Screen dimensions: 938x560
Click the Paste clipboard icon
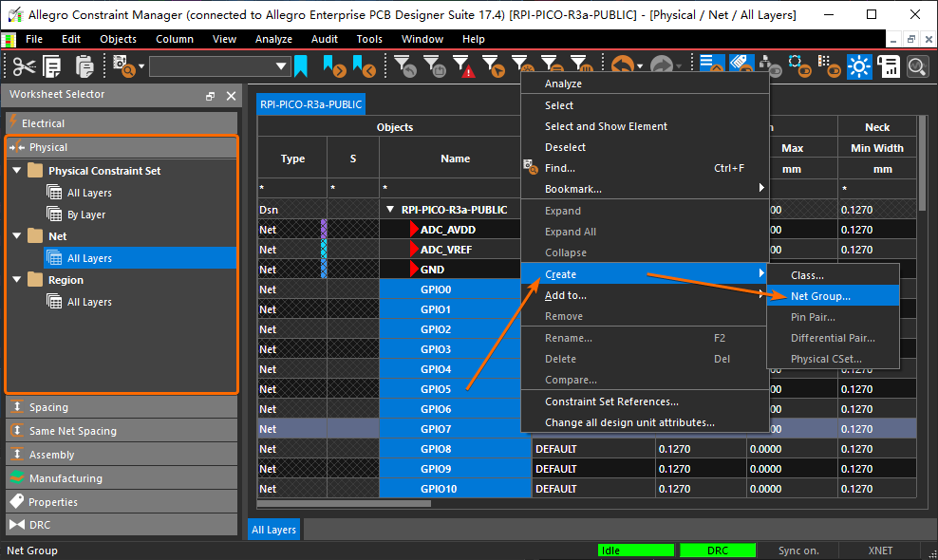click(x=84, y=66)
